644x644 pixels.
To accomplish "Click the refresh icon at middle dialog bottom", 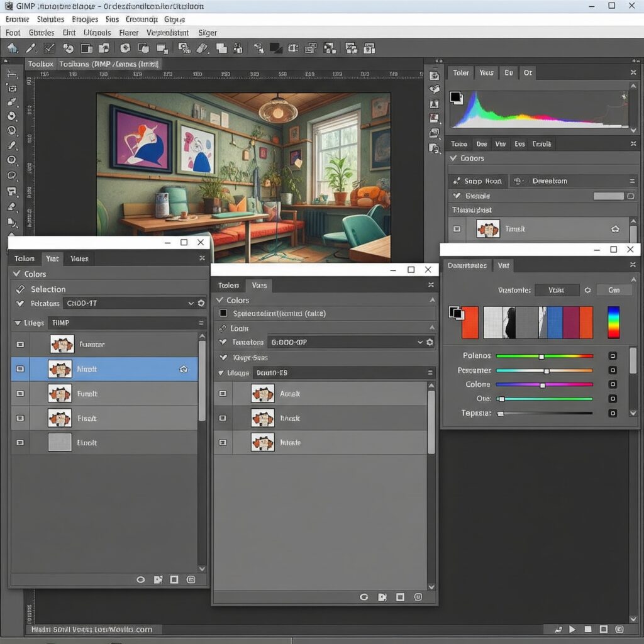I will [364, 597].
